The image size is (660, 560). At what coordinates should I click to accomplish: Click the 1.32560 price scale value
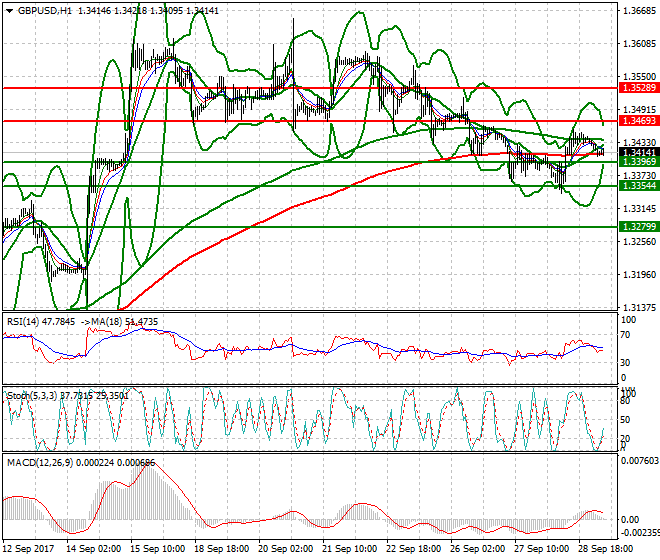pos(639,242)
